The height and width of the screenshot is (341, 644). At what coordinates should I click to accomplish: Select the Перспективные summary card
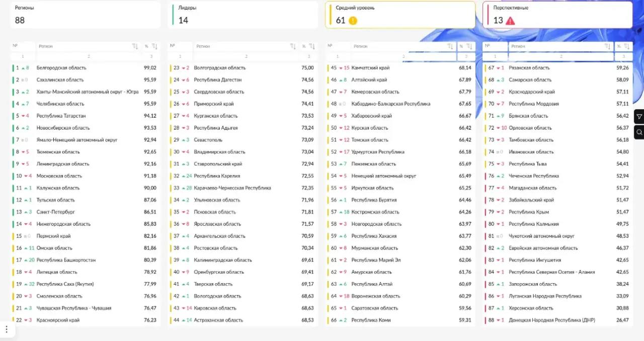click(x=557, y=15)
